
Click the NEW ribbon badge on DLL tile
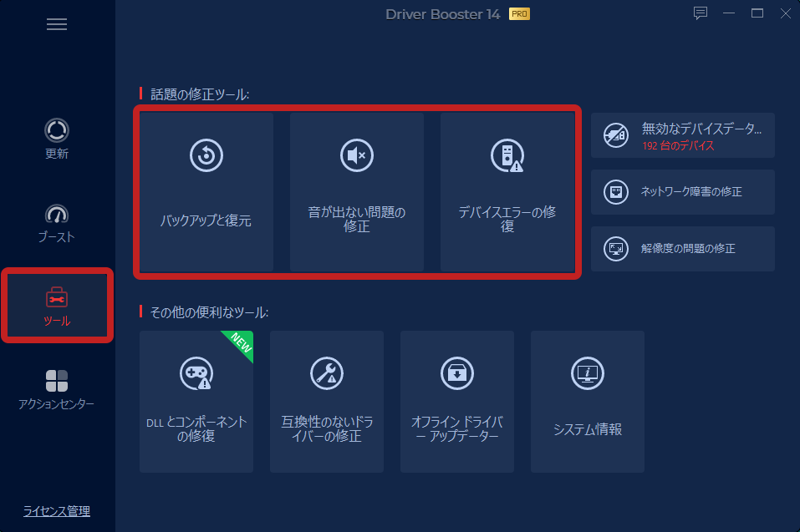tap(240, 343)
